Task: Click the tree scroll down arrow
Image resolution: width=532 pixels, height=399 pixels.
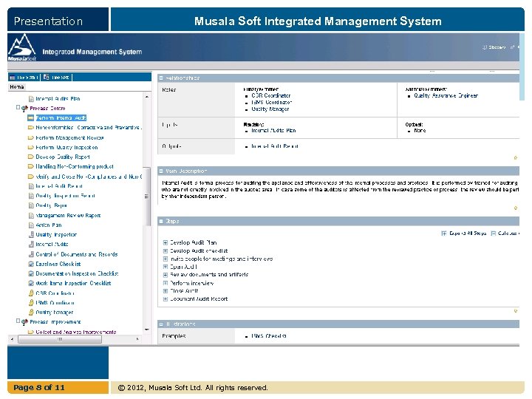Action: coord(147,329)
